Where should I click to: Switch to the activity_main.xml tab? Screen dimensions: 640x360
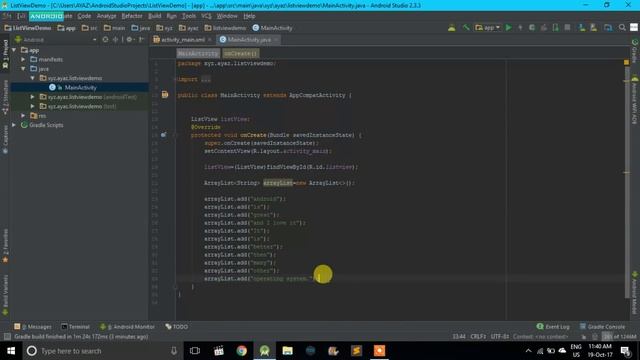(183, 40)
